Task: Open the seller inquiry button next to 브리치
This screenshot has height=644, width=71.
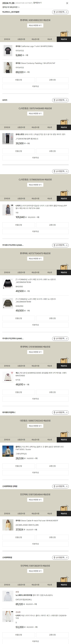Action: pos(60,100)
